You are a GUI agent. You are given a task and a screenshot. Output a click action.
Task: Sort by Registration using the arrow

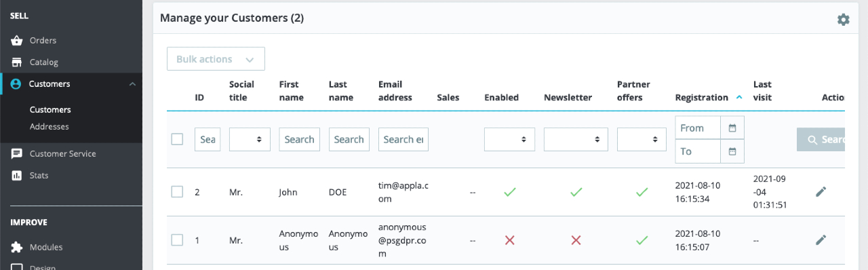(739, 97)
